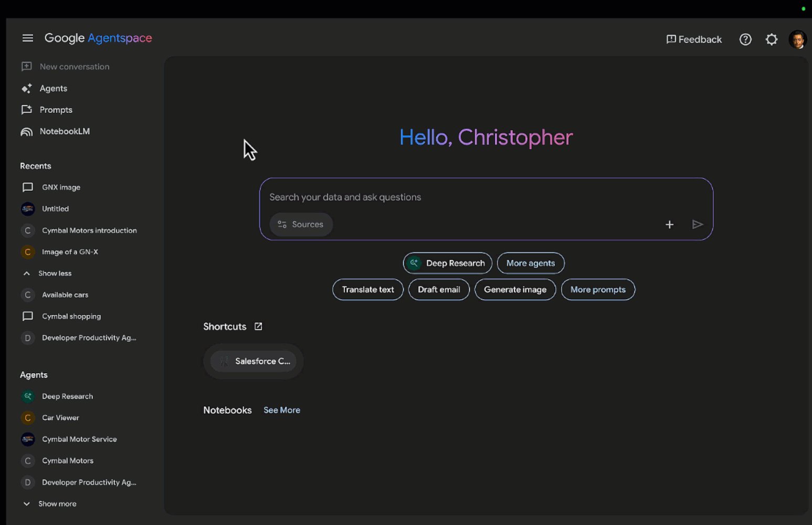Choose the Translate text prompt
The image size is (812, 525).
(368, 290)
